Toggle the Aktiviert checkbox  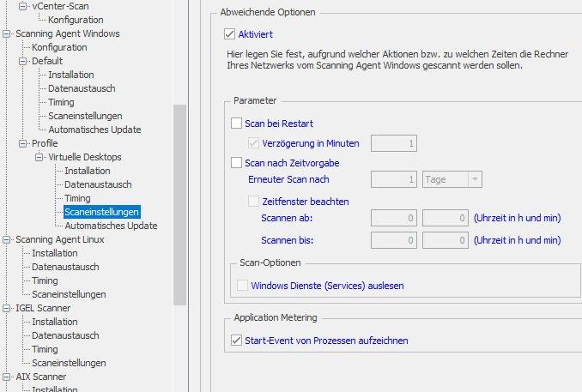(x=229, y=34)
